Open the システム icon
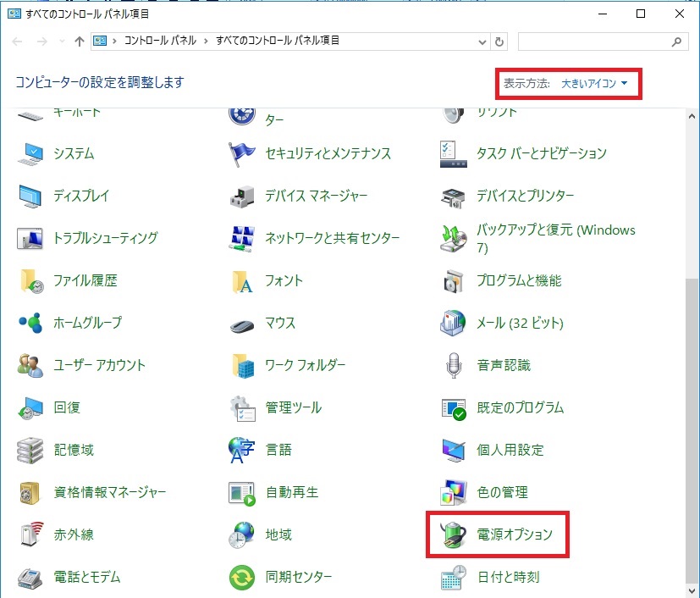This screenshot has width=700, height=598. [x=30, y=154]
